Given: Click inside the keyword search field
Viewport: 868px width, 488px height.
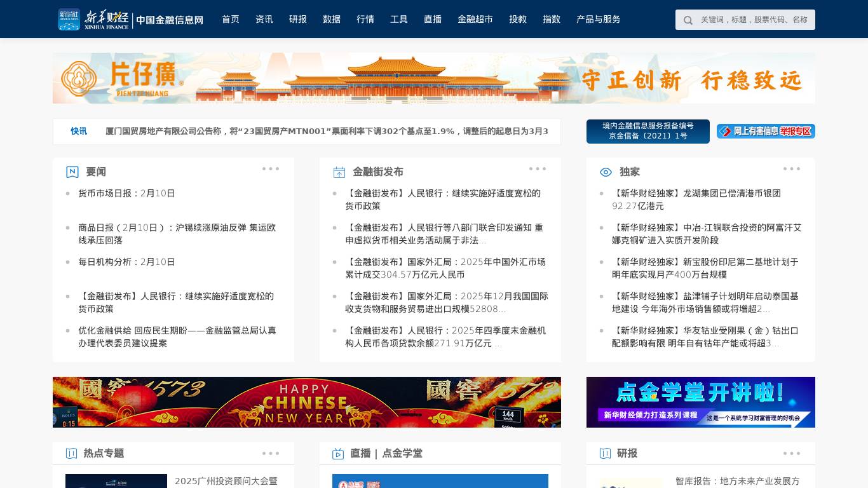Looking at the screenshot, I should click(x=750, y=20).
